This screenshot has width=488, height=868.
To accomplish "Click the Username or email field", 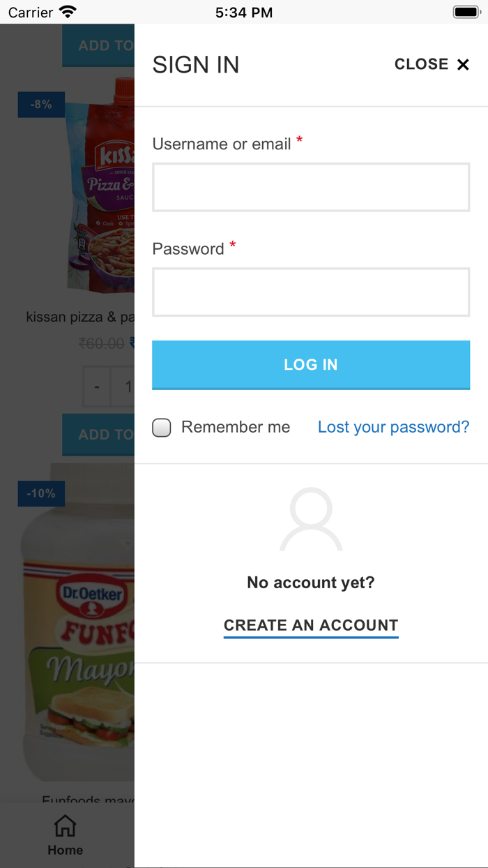I will (311, 187).
